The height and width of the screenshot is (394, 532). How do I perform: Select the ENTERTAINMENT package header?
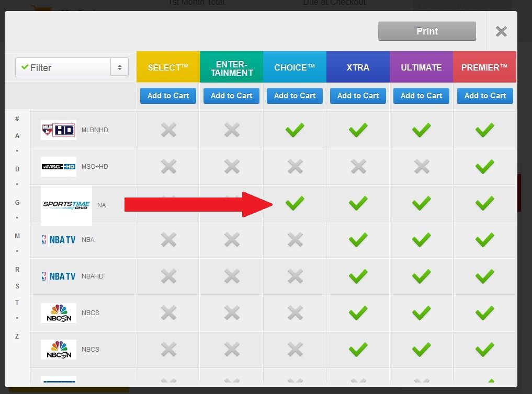point(231,67)
